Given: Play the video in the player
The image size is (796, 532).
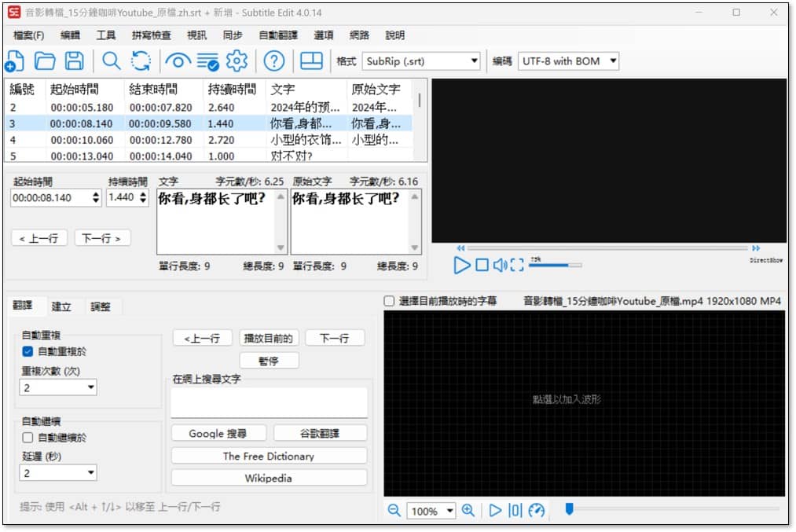Looking at the screenshot, I should click(462, 266).
